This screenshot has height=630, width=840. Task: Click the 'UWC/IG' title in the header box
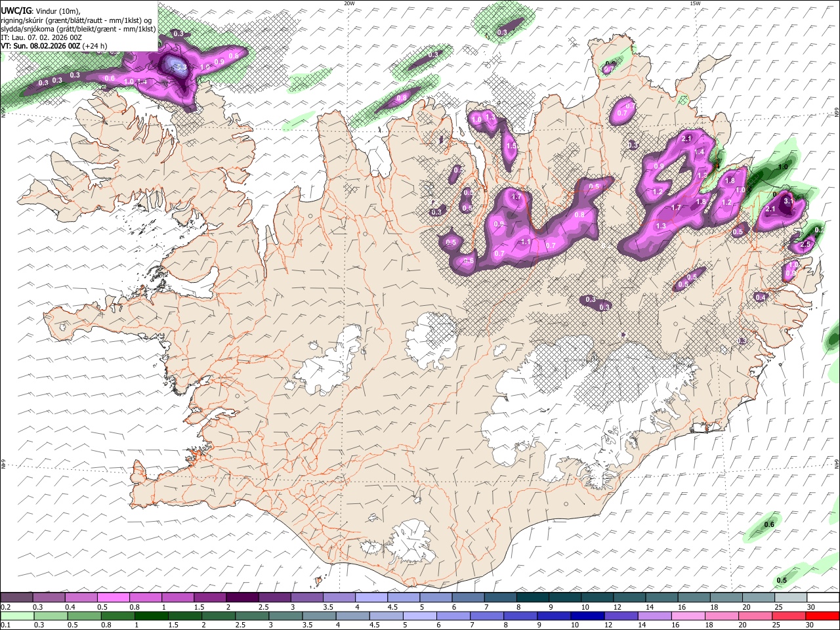point(16,11)
